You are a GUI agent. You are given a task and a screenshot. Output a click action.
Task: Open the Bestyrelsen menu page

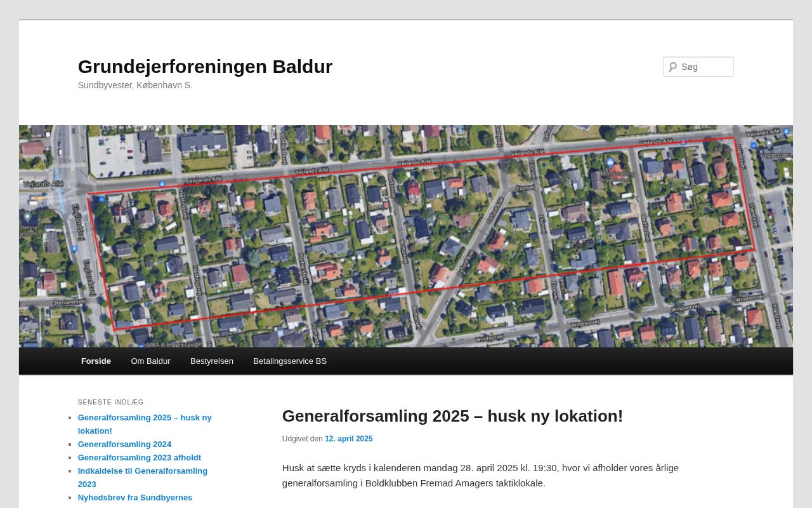(x=212, y=361)
